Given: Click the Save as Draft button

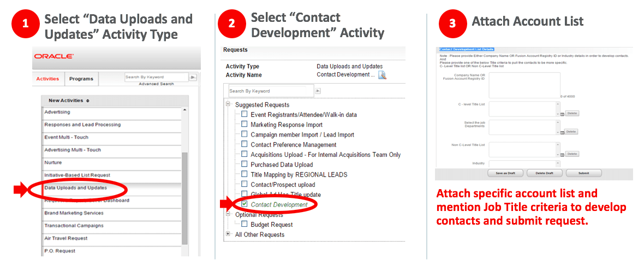Looking at the screenshot, I should 505,173.
